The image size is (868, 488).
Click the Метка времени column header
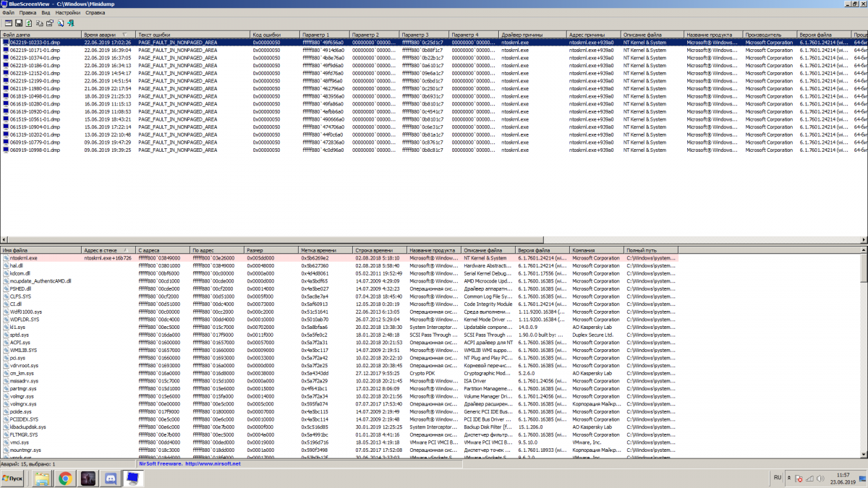325,250
